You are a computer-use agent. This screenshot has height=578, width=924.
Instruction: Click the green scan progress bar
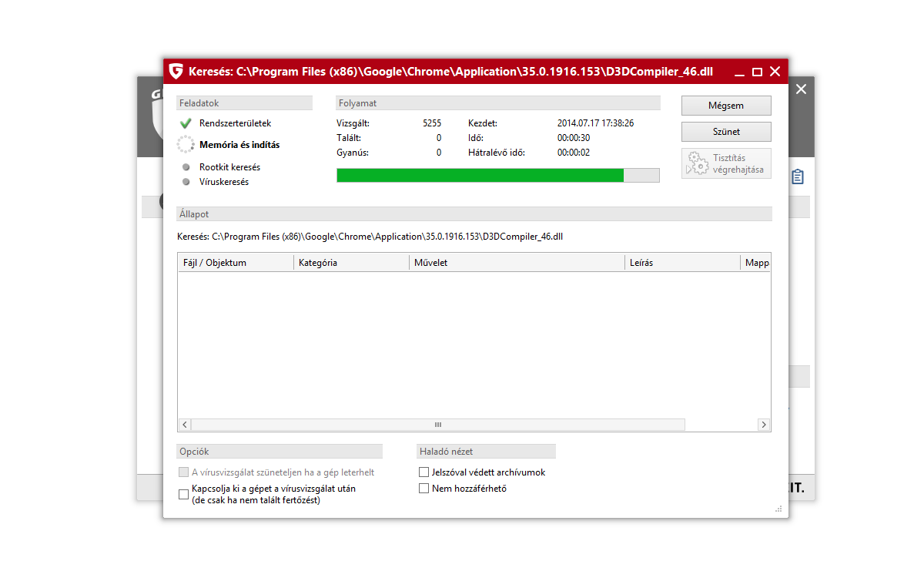click(498, 175)
